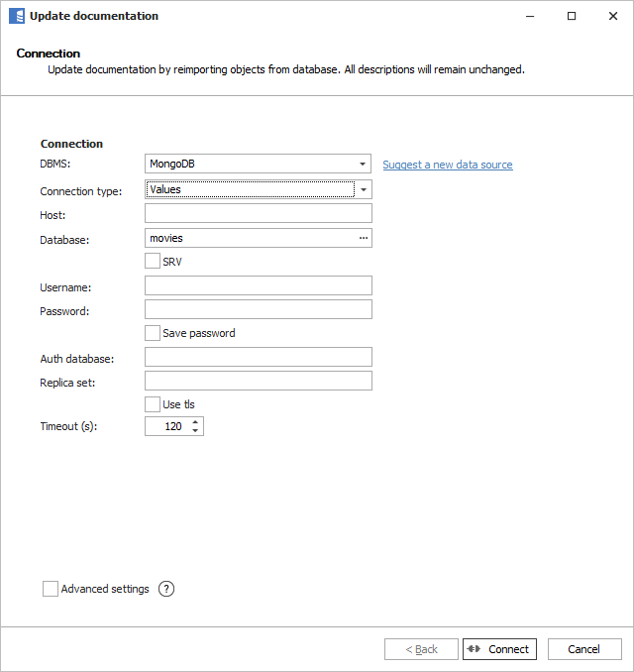Click the Replica set text field
634x672 pixels.
(258, 381)
